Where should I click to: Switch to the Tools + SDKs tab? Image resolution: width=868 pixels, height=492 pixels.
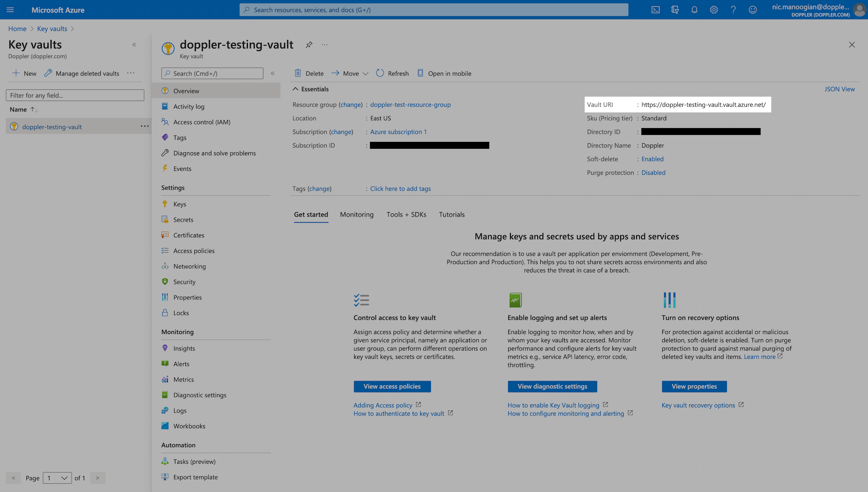click(406, 214)
